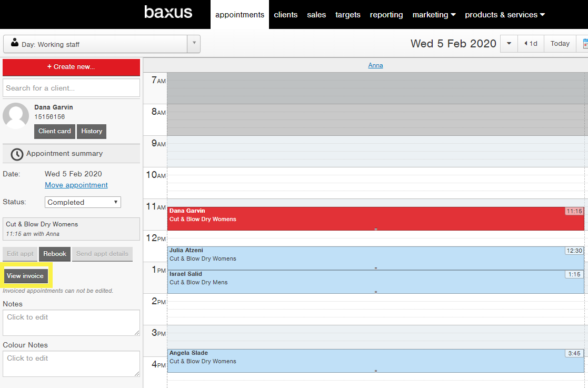The width and height of the screenshot is (588, 388).
Task: Open the marketing menu
Action: tap(434, 15)
